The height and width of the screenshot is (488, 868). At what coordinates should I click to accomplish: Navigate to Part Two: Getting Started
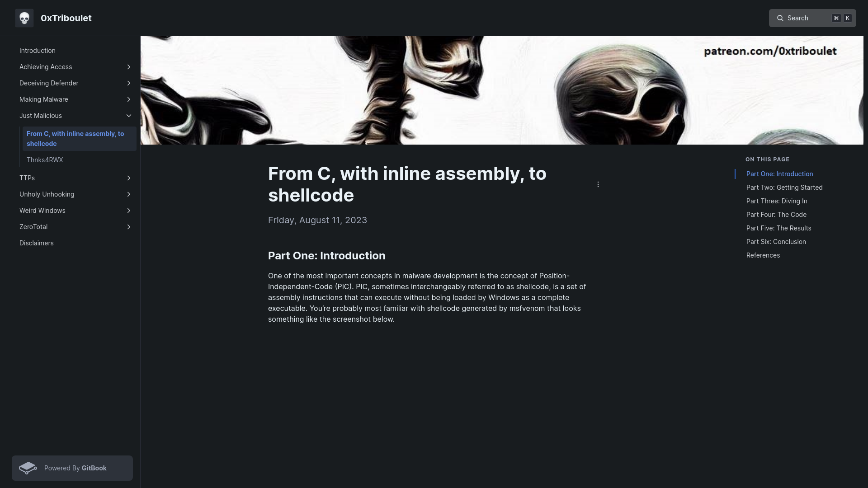pyautogui.click(x=784, y=187)
